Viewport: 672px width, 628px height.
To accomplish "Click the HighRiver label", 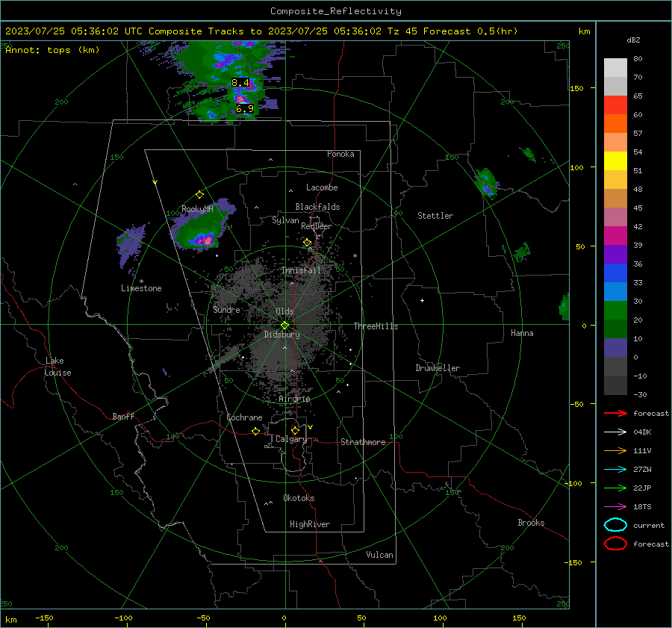I will (310, 524).
